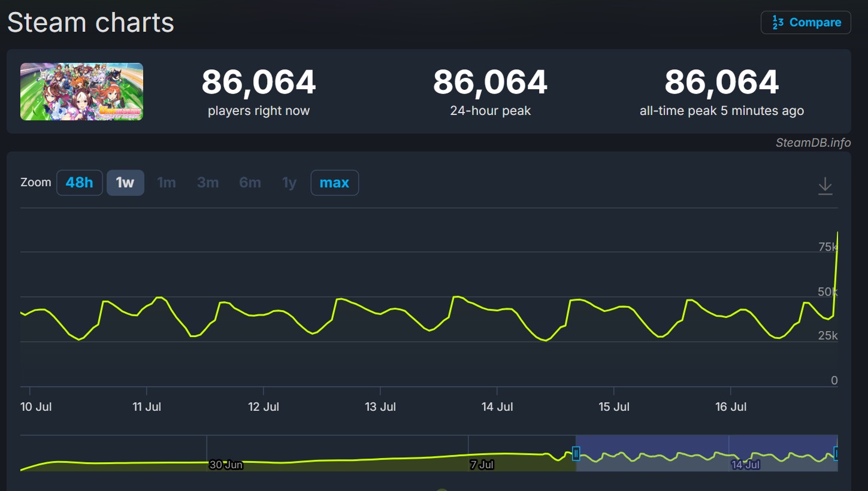Screen dimensions: 868x491
Task: Grab the right navigator range handle
Action: click(x=836, y=454)
